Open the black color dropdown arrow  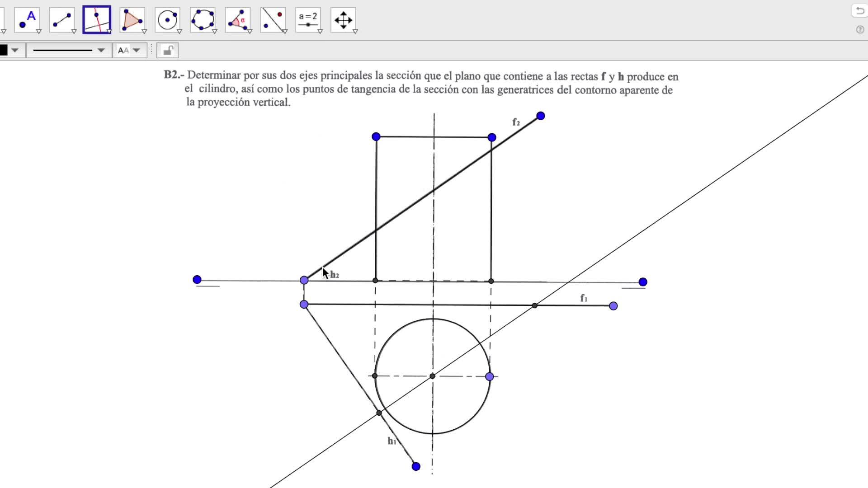[15, 50]
